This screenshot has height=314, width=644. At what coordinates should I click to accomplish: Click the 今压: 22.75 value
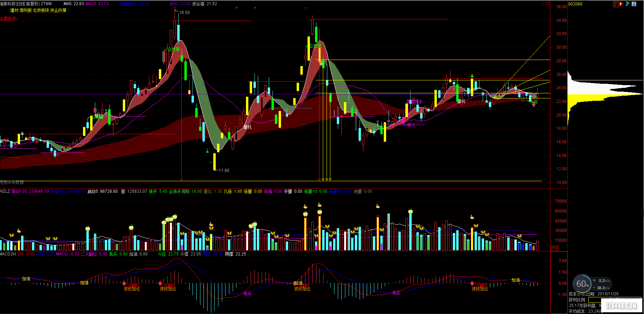click(168, 254)
